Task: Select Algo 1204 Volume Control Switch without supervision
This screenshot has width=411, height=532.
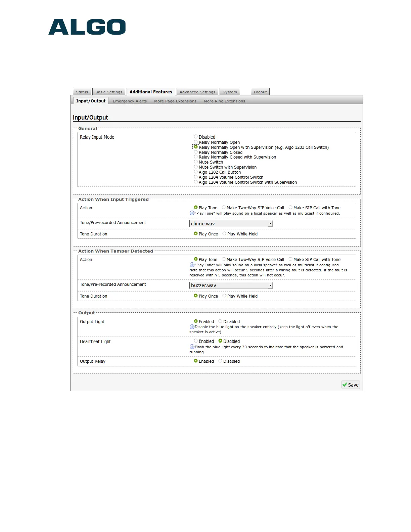Action: coord(196,177)
